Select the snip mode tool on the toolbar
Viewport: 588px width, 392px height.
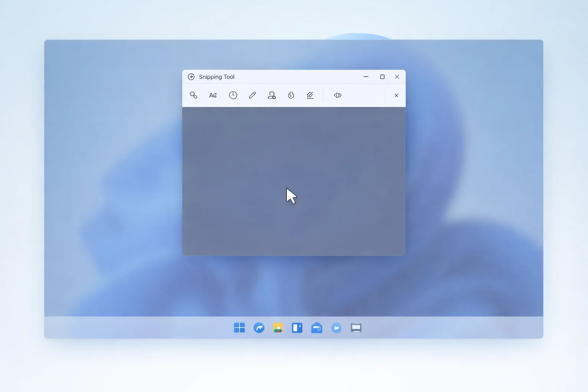pos(193,95)
